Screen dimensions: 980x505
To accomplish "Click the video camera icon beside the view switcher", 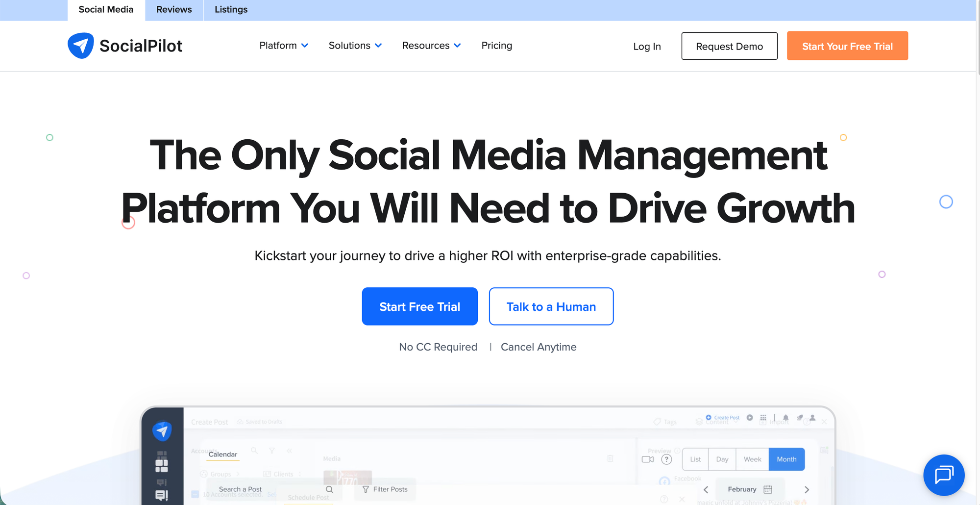I will pos(648,459).
